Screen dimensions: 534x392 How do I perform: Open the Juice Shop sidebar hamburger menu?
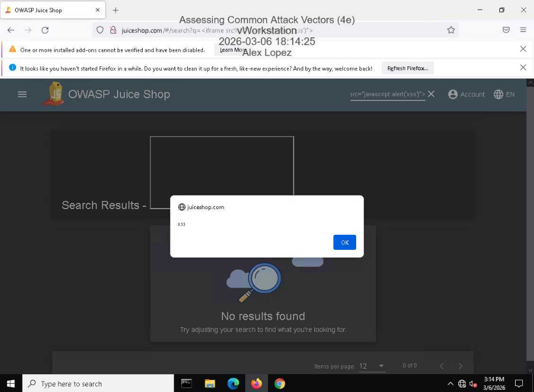(x=22, y=94)
